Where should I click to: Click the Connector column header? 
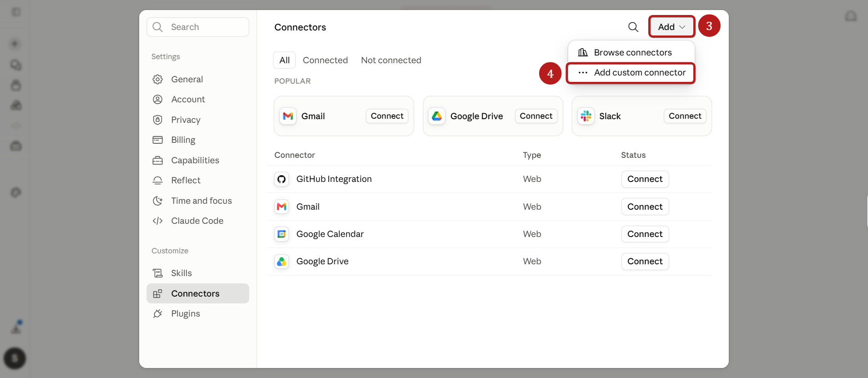294,155
